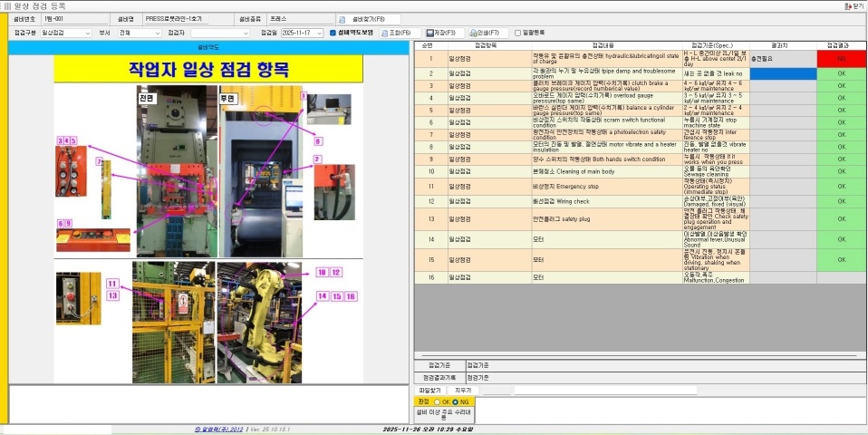868x435 pixels.
Task: Select the NG radio button under 판정
Action: pyautogui.click(x=455, y=401)
